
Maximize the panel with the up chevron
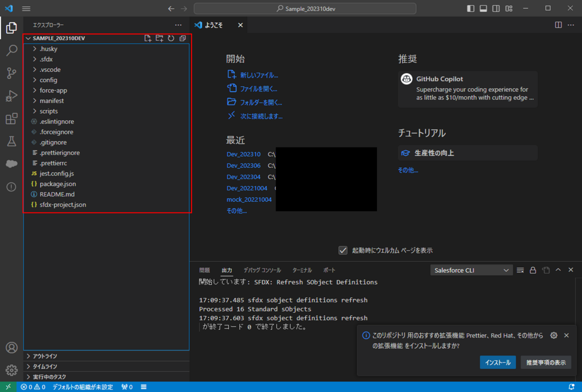(x=558, y=270)
